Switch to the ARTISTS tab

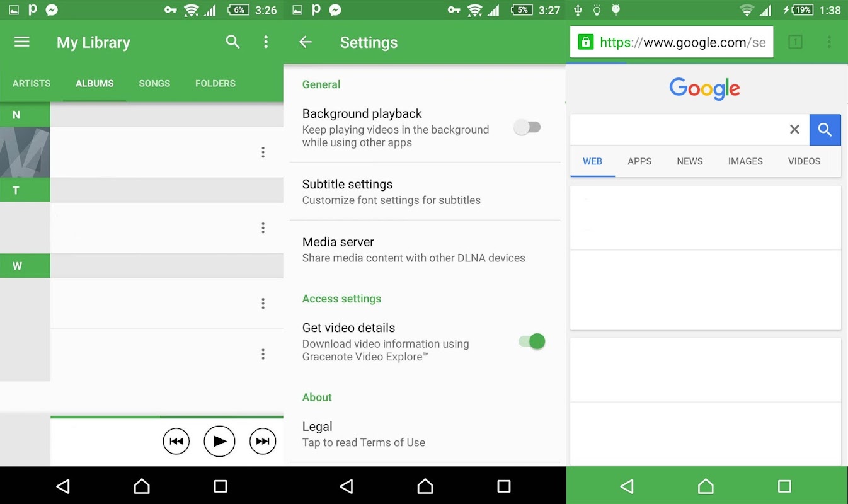click(x=32, y=83)
